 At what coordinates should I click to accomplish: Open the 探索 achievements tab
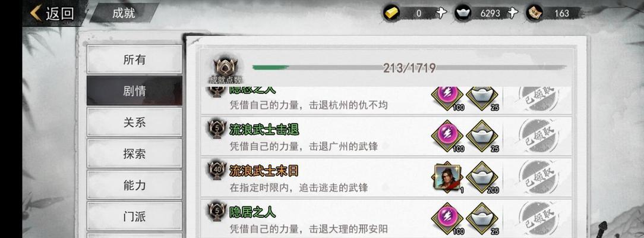(x=134, y=154)
